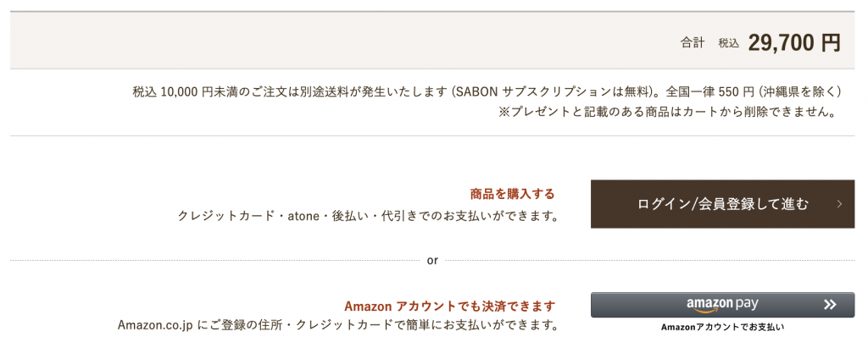Click the Amazonアカウントでお支払い caption
This screenshot has height=348, width=868.
[x=722, y=327]
